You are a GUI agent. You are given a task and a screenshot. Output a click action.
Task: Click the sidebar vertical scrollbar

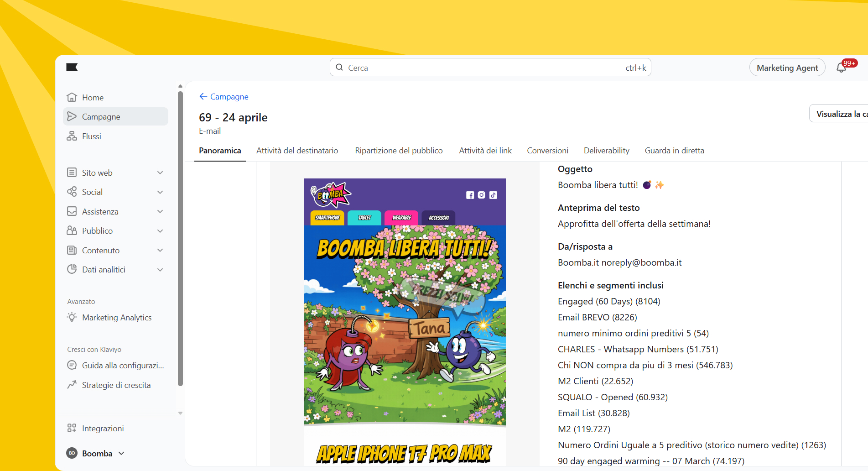pos(180,237)
